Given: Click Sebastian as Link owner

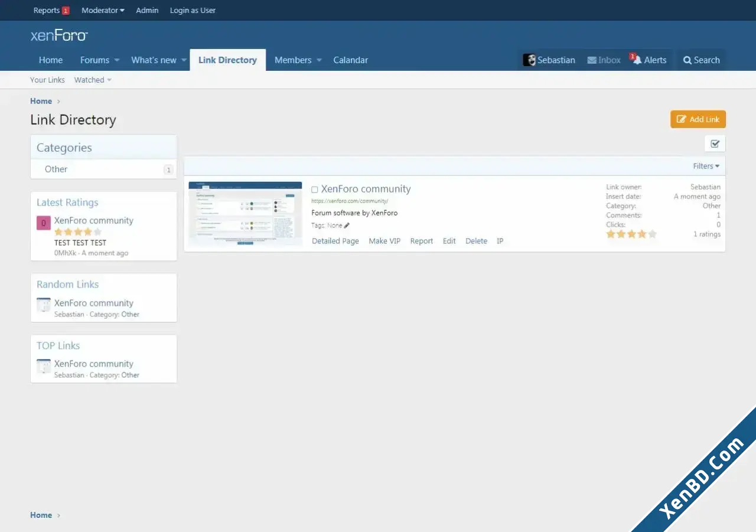Looking at the screenshot, I should tap(705, 187).
